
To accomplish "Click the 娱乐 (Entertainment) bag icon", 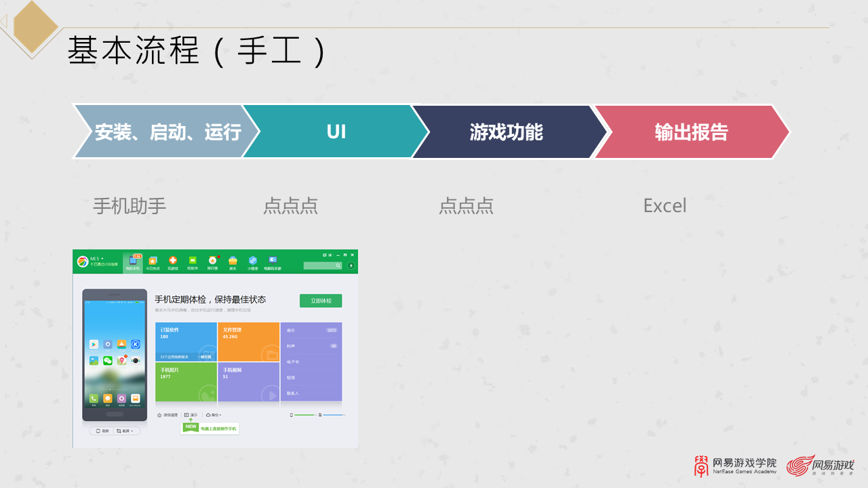I will click(233, 260).
